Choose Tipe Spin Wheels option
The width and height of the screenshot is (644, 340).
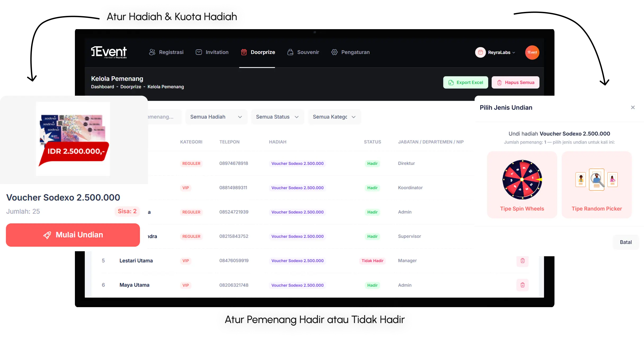522,185
